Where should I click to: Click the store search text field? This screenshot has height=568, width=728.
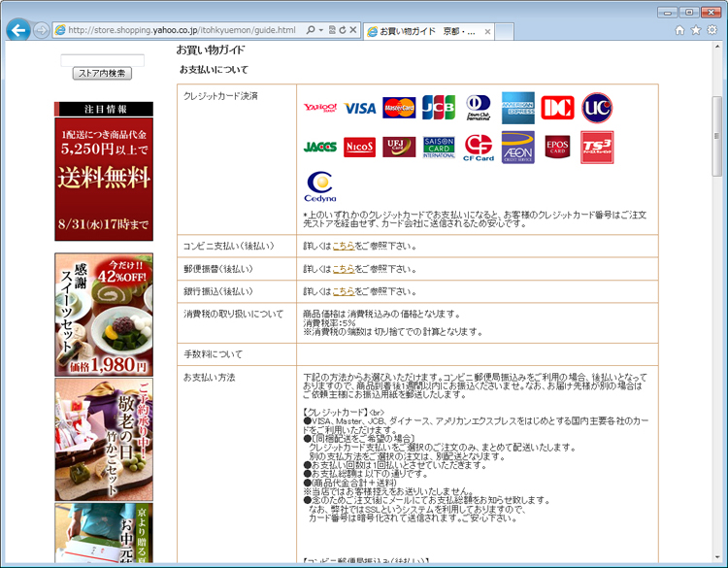pos(102,60)
